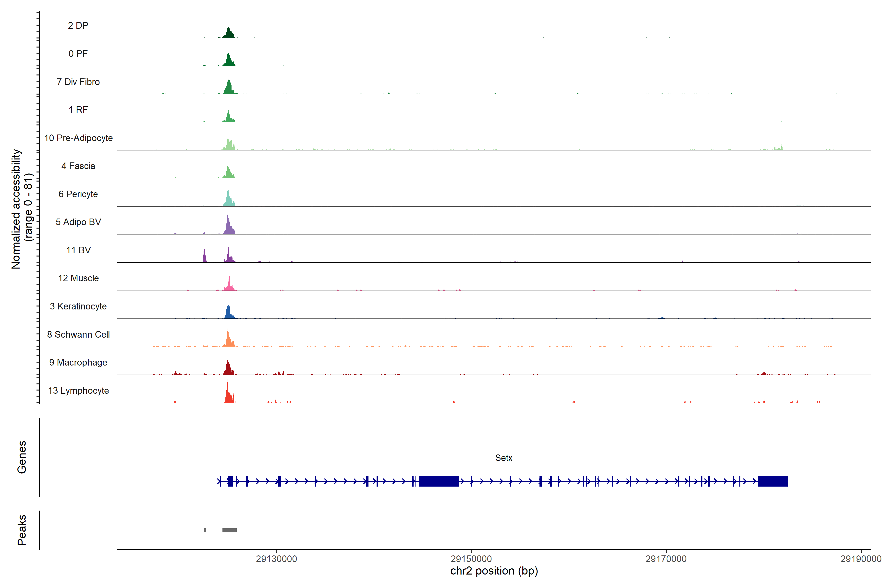Select the 7 Div Fibro label

(x=78, y=82)
